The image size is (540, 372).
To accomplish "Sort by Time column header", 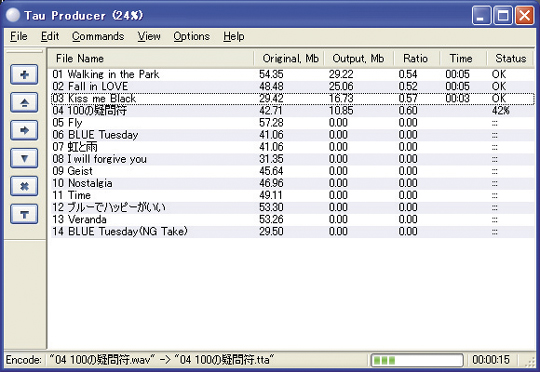I will (463, 59).
